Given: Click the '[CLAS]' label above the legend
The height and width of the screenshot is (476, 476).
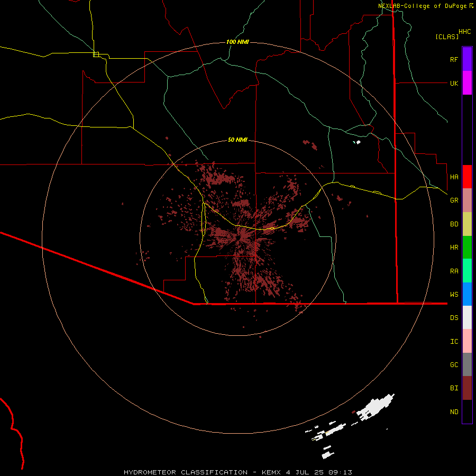Looking at the screenshot, I should [x=447, y=36].
